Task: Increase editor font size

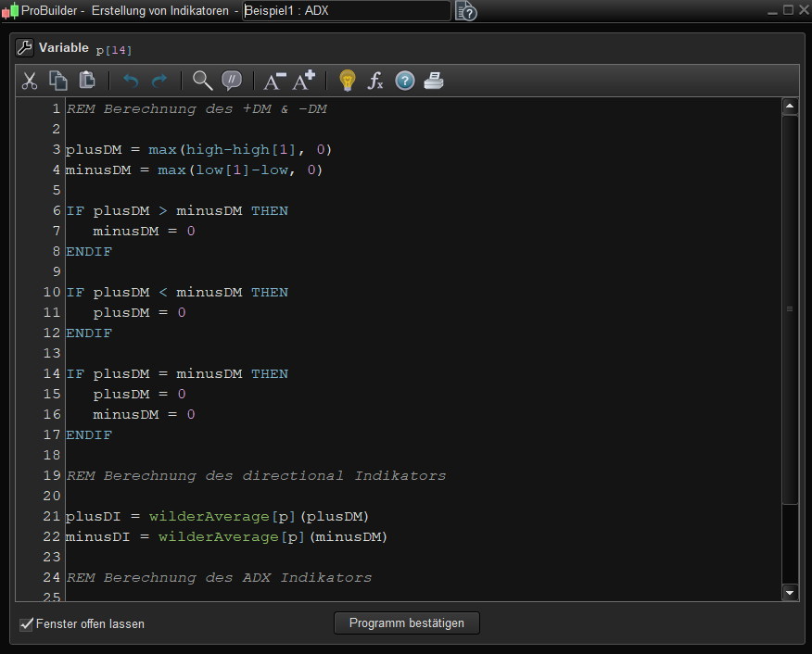Action: click(304, 81)
